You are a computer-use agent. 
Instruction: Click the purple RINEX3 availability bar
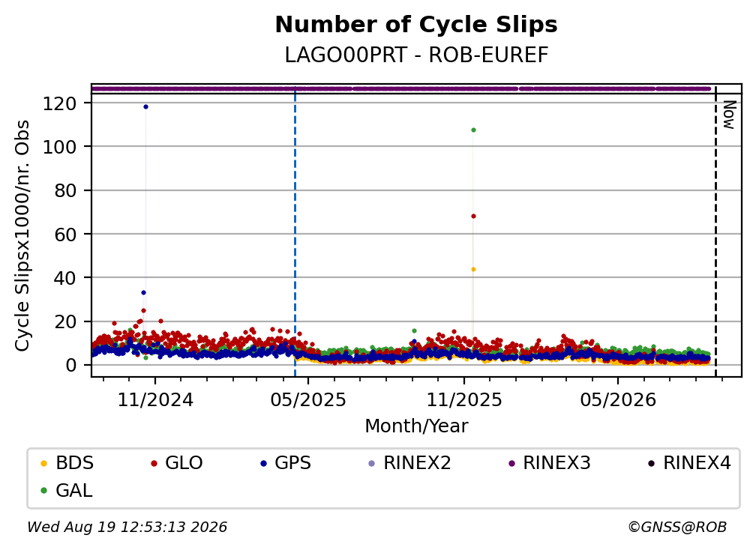401,89
